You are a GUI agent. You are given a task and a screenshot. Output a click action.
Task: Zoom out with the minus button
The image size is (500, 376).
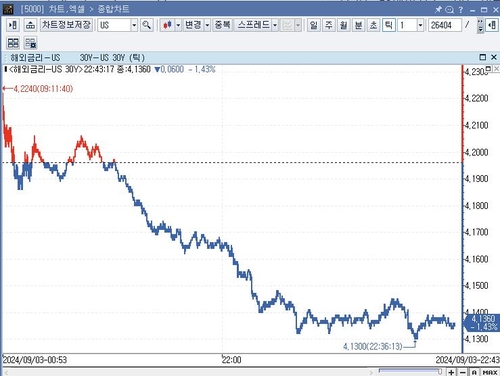[463, 372]
